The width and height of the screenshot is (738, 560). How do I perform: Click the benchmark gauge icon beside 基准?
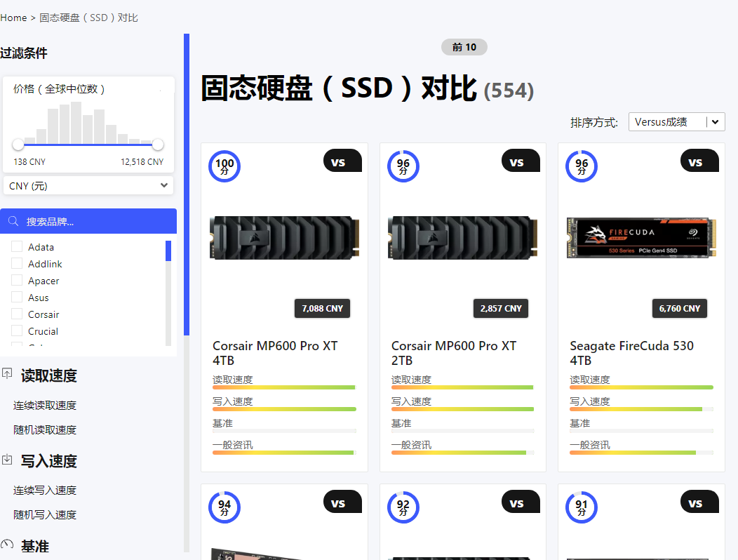(7, 545)
